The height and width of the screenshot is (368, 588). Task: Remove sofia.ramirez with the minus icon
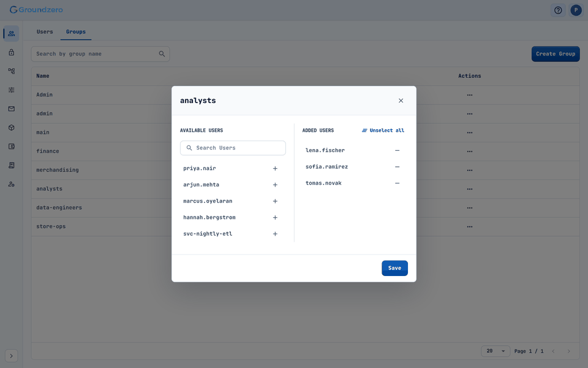click(397, 167)
